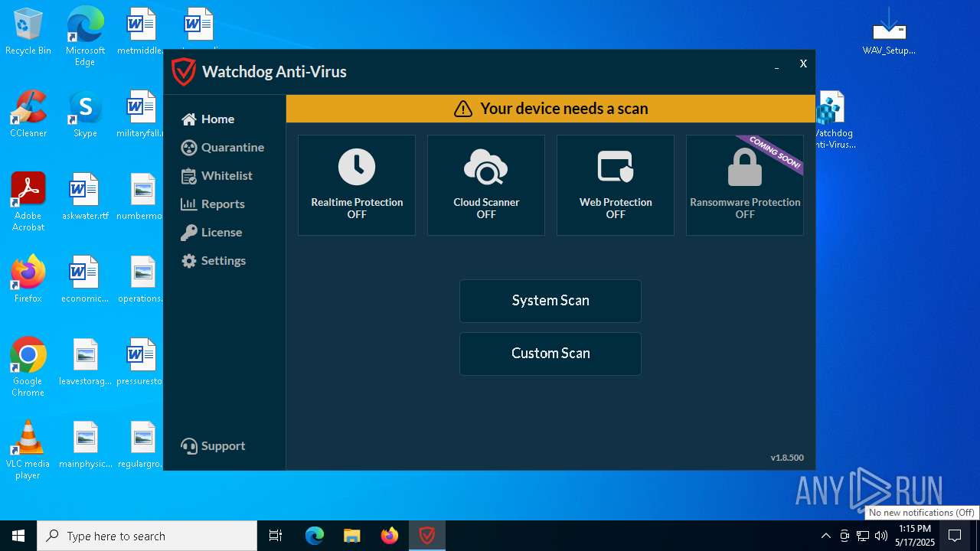Image resolution: width=980 pixels, height=551 pixels.
Task: Select Google Chrome desktop icon
Action: click(x=28, y=367)
